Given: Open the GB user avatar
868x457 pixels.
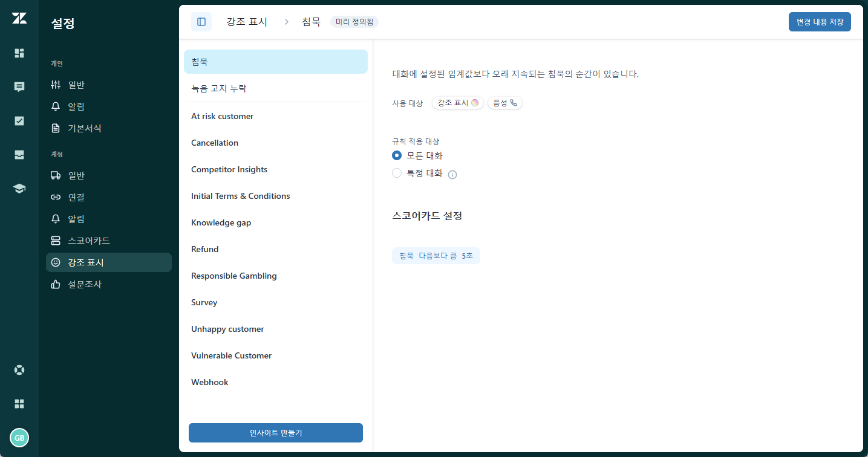Looking at the screenshot, I should [x=19, y=438].
